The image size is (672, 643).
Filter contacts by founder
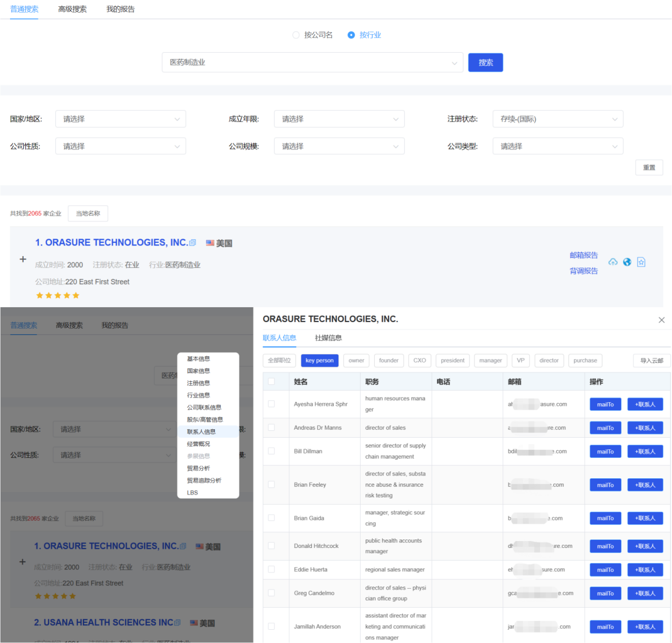point(389,361)
